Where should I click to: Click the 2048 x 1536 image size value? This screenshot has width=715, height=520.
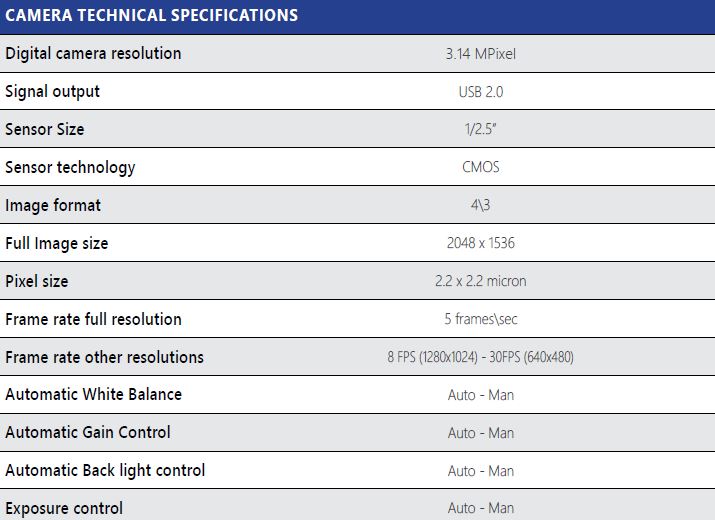click(481, 243)
